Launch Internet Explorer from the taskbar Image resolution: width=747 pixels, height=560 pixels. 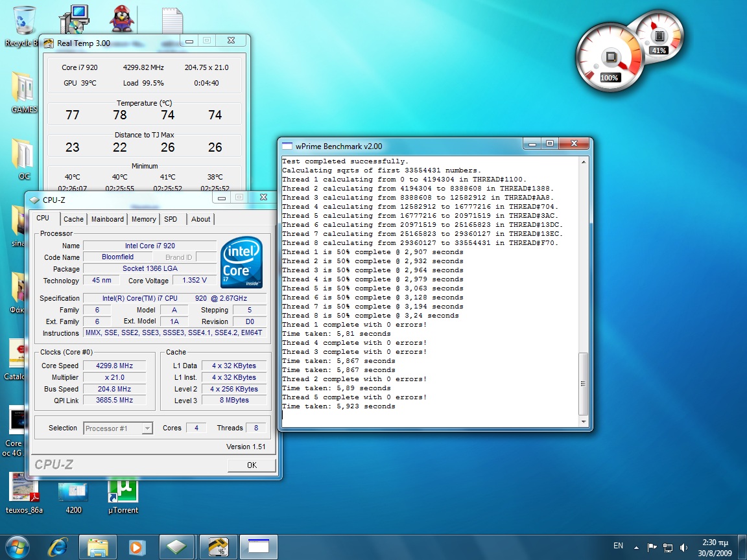point(58,547)
